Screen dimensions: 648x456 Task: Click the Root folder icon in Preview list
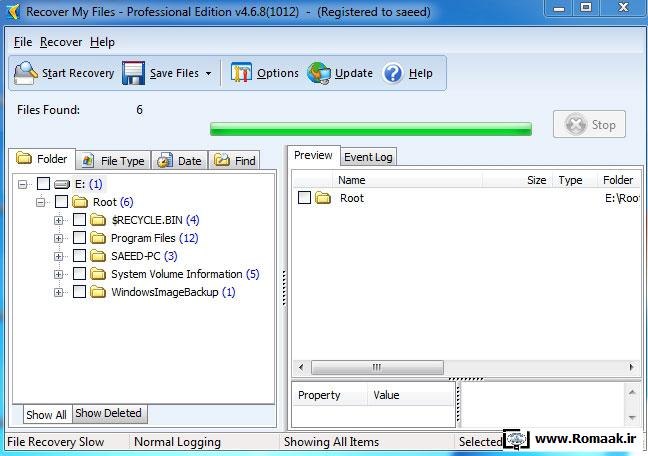(323, 198)
